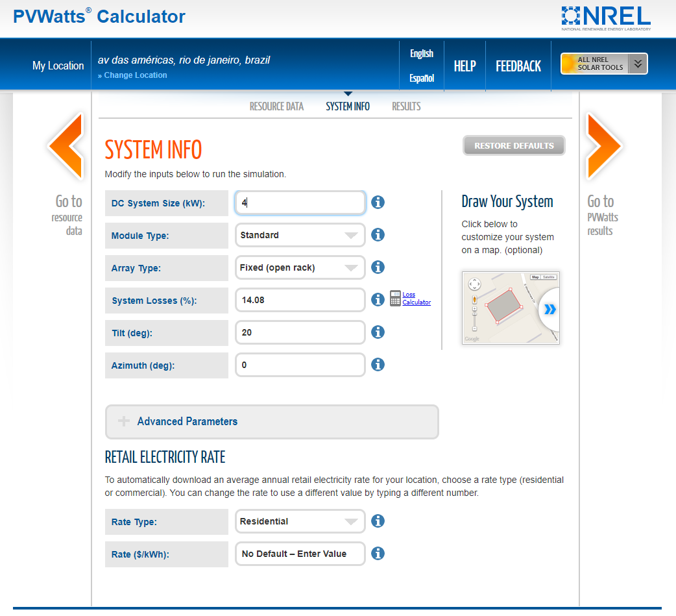Open Loss Calculator link
The image size is (676, 616).
coord(416,299)
